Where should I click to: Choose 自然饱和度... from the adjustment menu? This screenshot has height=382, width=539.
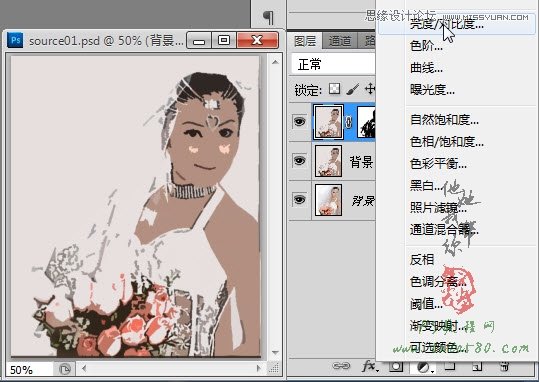[x=444, y=120]
